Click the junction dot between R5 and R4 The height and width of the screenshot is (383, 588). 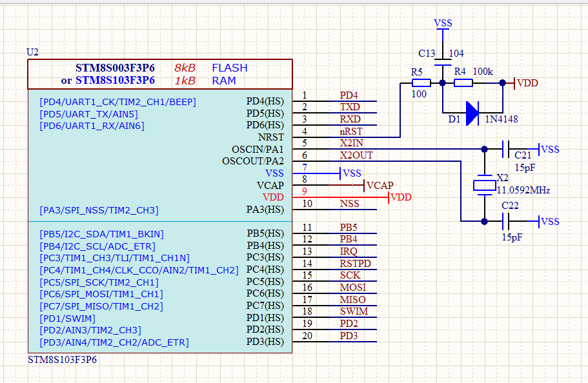click(443, 83)
